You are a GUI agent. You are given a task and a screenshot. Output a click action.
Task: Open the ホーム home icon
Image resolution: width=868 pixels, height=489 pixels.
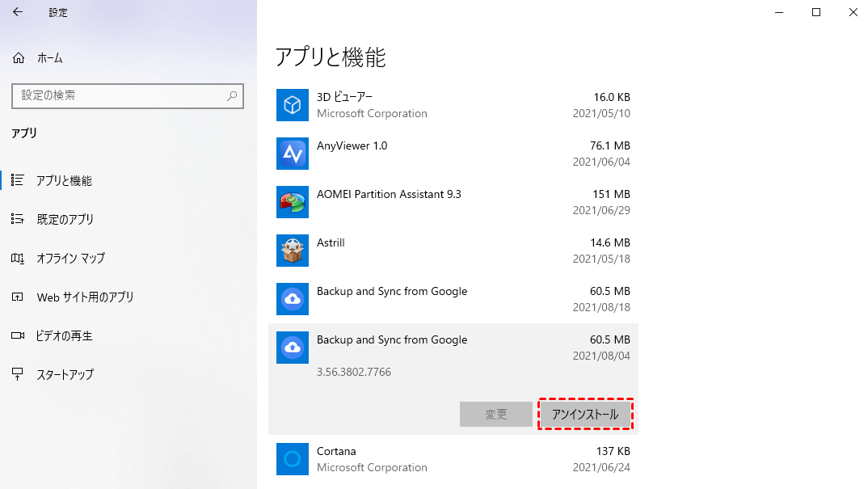19,58
